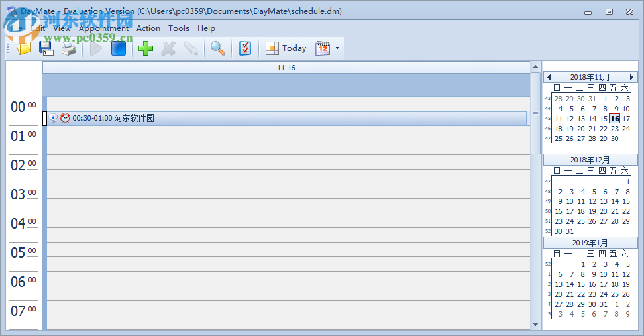Click week number 50 in December
Viewport: 644px width, 336px height.
coord(547,211)
